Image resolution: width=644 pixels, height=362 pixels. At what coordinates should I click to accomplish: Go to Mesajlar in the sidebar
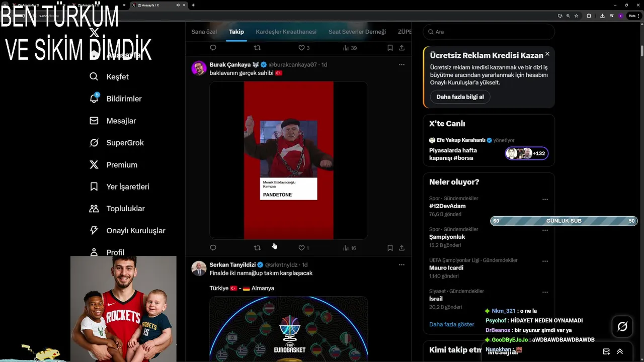113,121
